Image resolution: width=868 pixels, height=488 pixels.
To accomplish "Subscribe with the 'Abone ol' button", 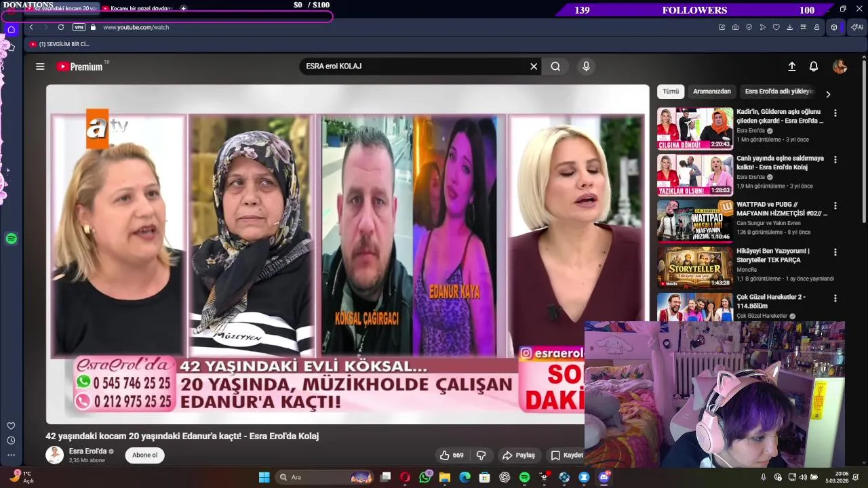I will (144, 455).
